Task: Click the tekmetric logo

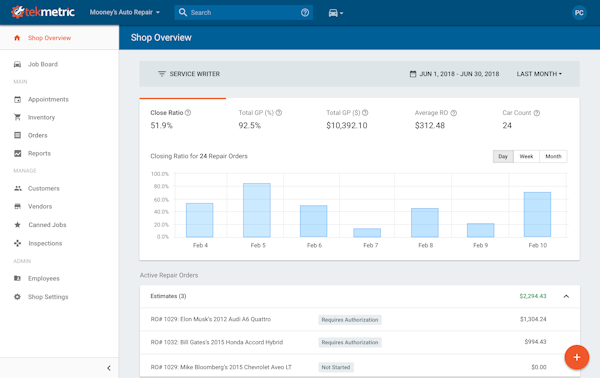Action: pyautogui.click(x=42, y=12)
